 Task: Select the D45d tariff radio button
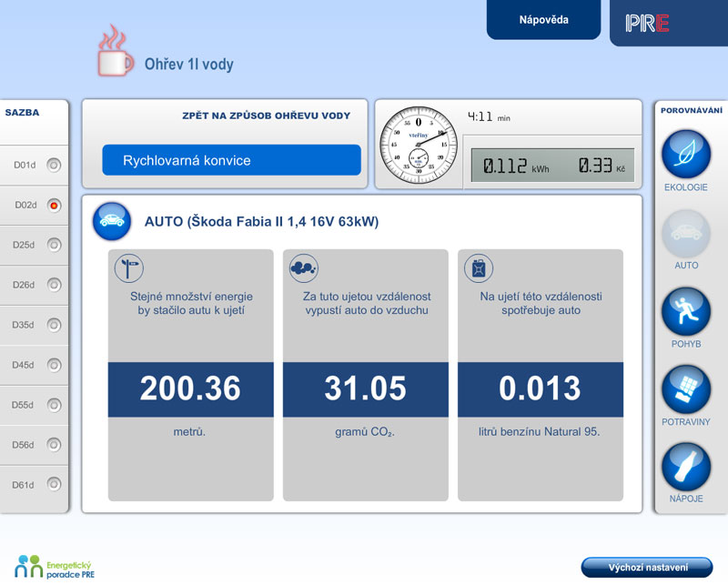tap(54, 365)
